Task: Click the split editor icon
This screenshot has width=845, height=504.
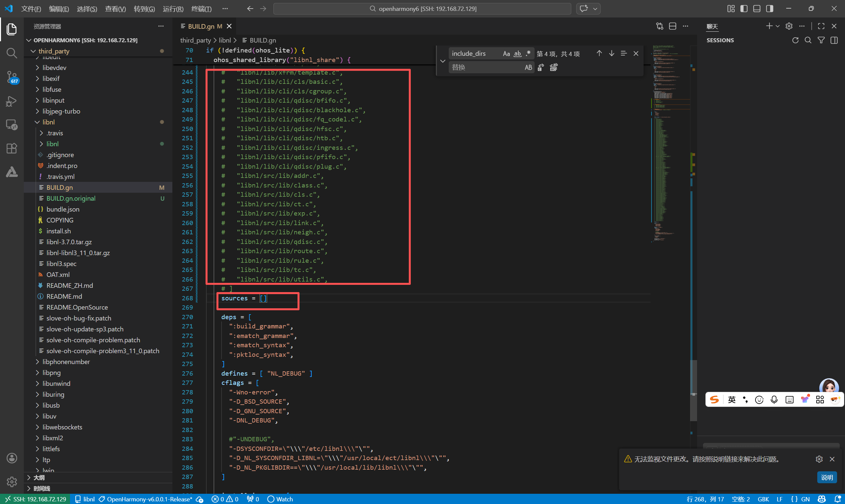Action: (672, 26)
